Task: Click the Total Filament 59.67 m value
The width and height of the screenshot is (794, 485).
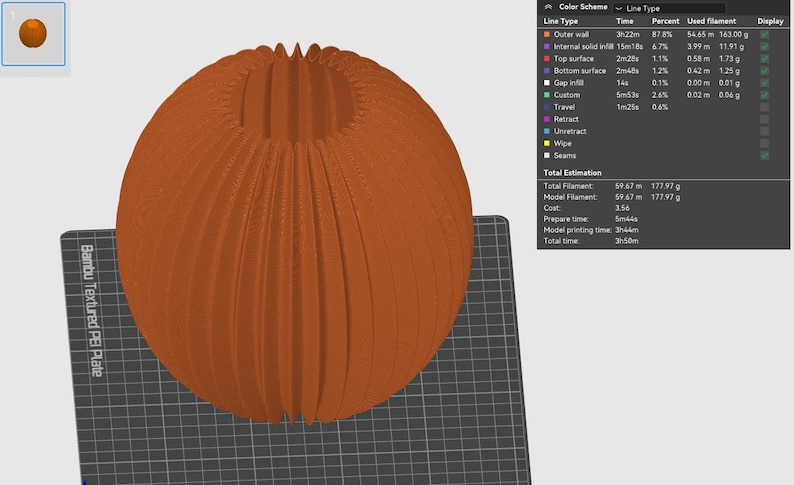Action: [628, 186]
